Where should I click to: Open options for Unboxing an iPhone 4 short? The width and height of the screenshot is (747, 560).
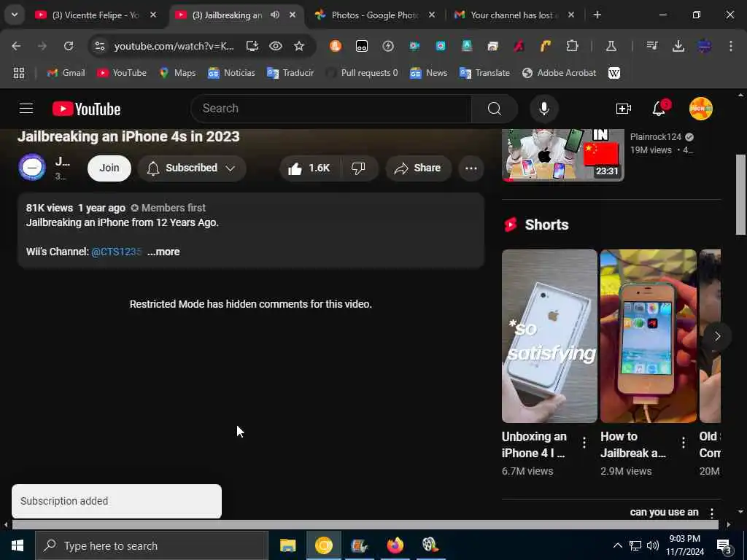[x=584, y=443]
